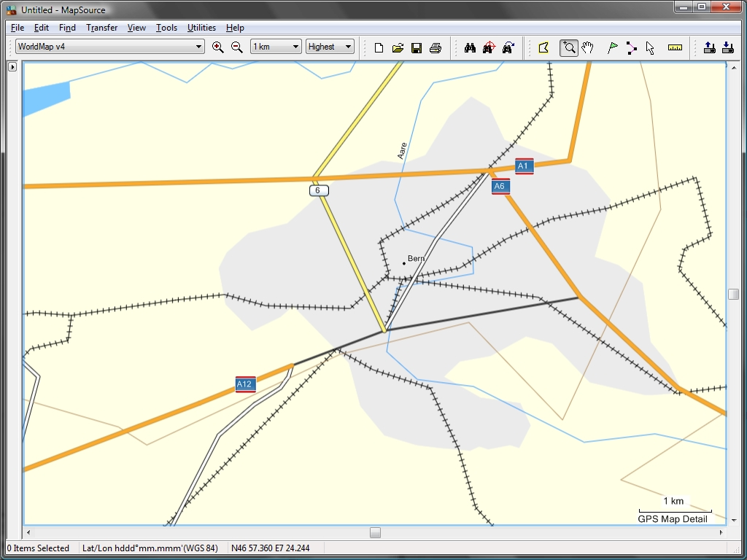
Task: Select the Map tool yellow shape icon
Action: click(543, 47)
